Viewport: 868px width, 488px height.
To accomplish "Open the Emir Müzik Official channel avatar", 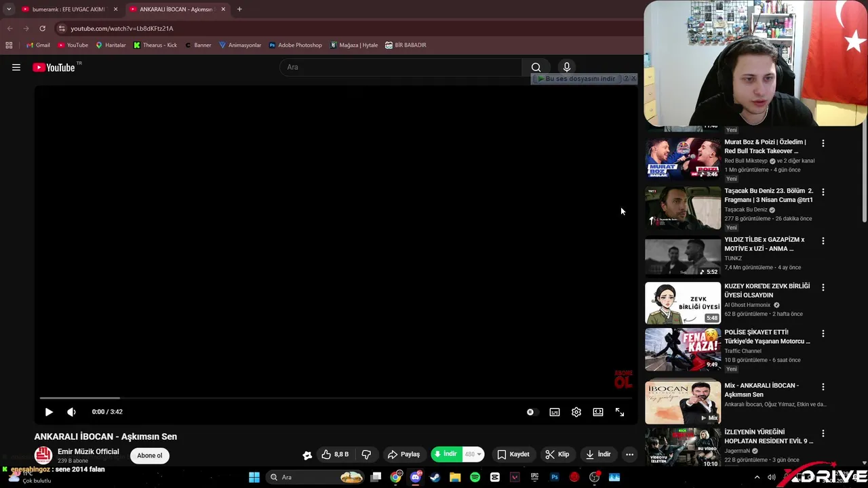I will pyautogui.click(x=43, y=455).
